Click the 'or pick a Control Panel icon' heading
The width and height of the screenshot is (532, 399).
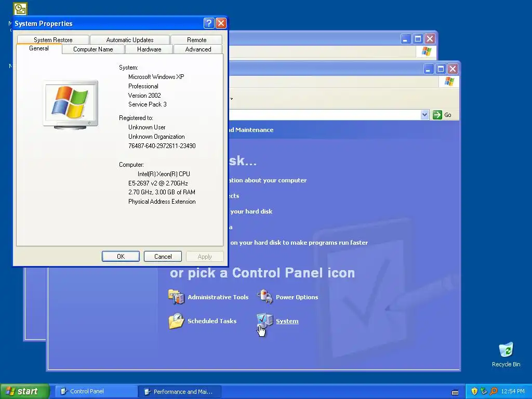click(262, 273)
